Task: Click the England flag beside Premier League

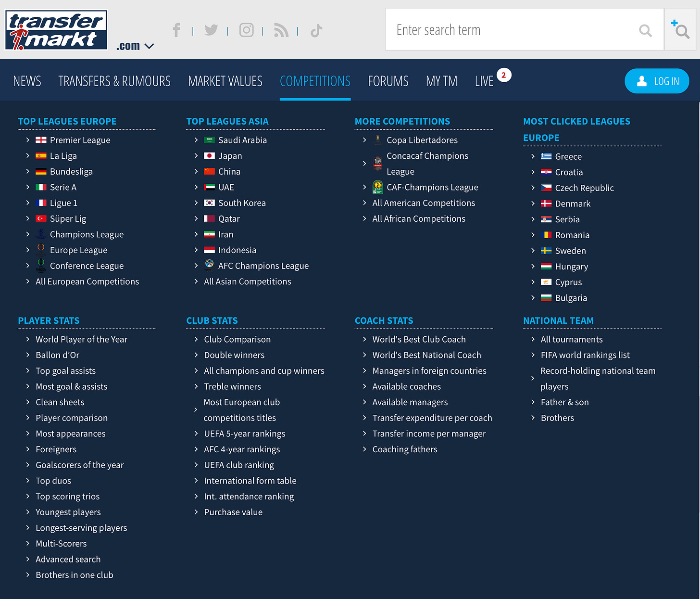Action: click(x=41, y=140)
